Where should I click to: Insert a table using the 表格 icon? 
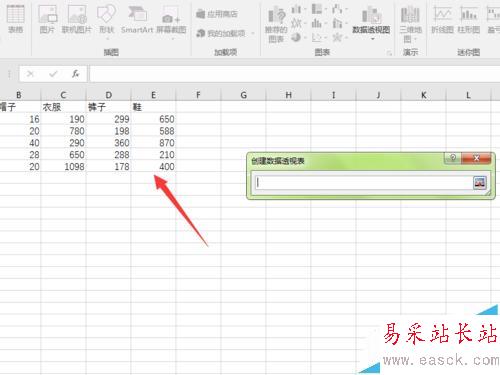[15, 19]
